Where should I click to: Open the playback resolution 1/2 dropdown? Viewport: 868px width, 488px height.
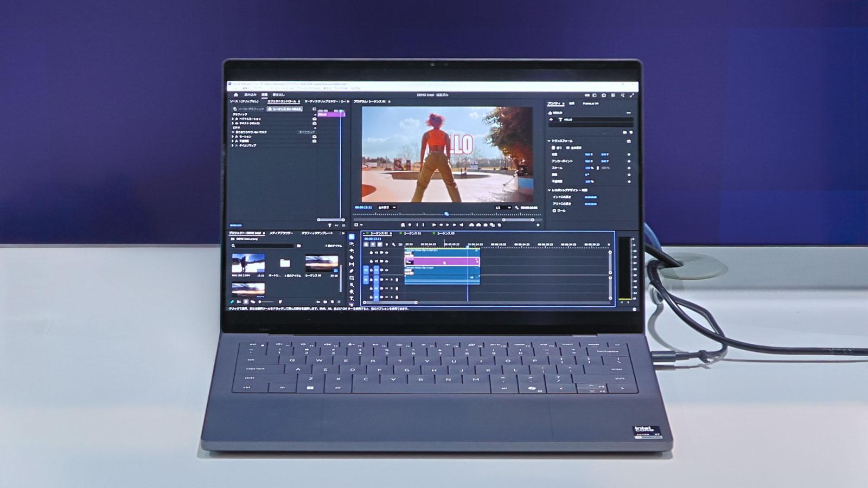503,208
